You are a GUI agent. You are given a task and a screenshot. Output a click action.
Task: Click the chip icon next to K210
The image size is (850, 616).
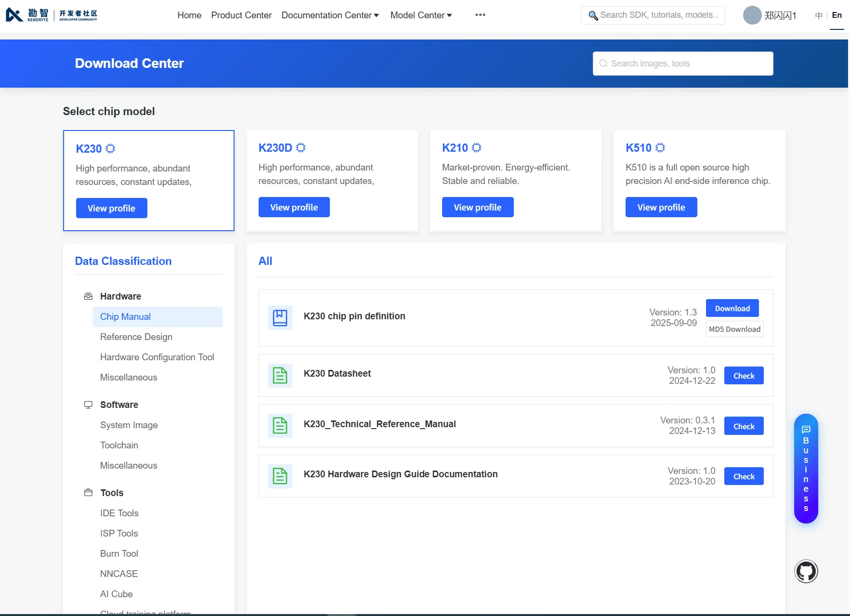tap(477, 148)
